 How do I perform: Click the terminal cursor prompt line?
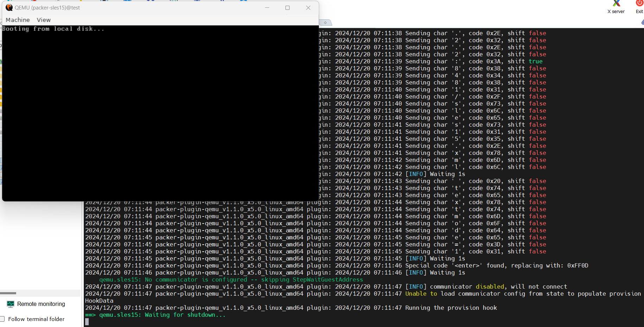pyautogui.click(x=87, y=322)
